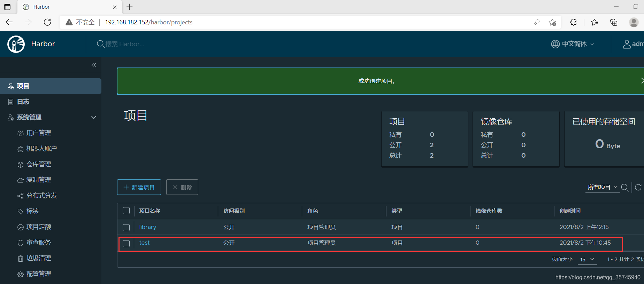Image resolution: width=644 pixels, height=284 pixels.
Task: Dismiss the success notification banner
Action: pyautogui.click(x=642, y=81)
